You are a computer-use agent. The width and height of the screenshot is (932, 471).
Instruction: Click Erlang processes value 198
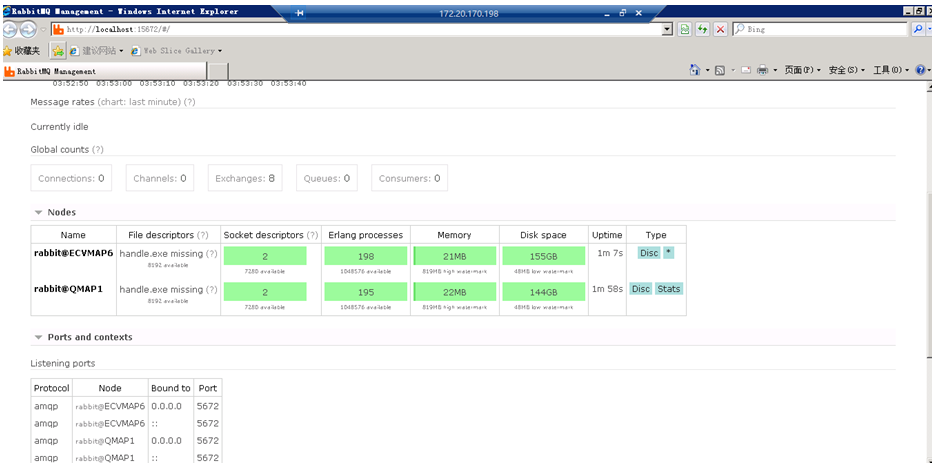tap(366, 256)
